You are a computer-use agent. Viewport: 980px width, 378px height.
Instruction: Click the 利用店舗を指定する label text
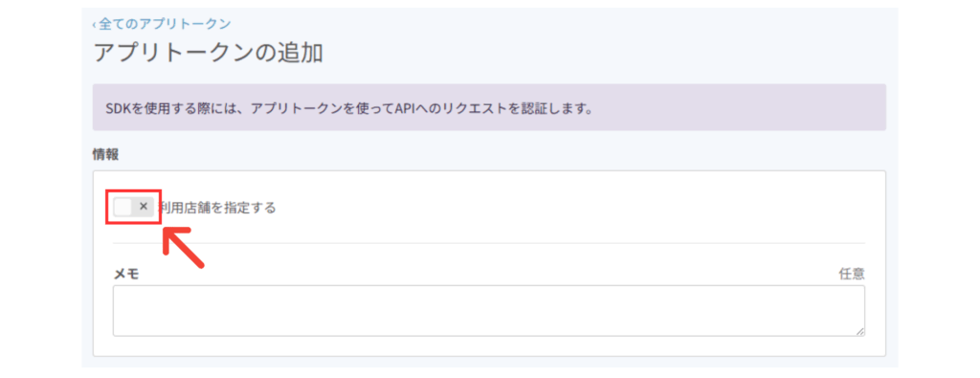point(218,208)
